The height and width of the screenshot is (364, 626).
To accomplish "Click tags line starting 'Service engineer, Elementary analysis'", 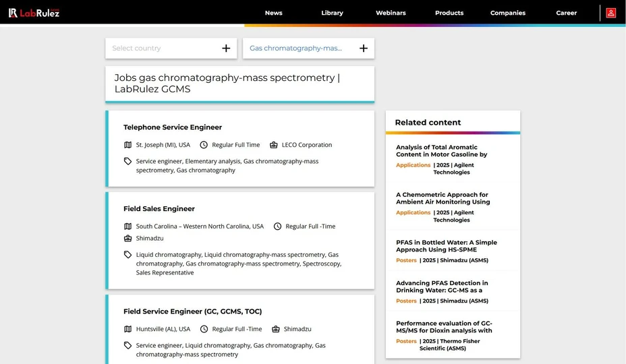I will point(227,166).
